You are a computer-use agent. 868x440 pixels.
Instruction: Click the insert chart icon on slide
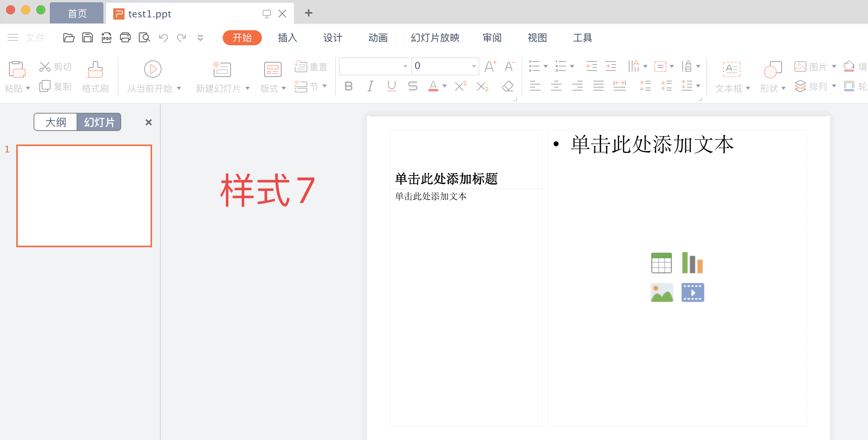click(x=693, y=263)
